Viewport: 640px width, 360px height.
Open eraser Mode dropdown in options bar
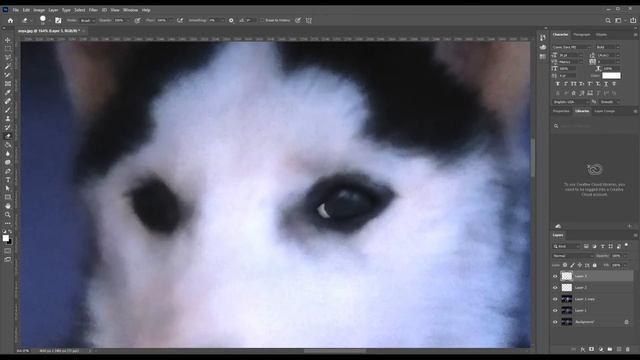point(87,20)
